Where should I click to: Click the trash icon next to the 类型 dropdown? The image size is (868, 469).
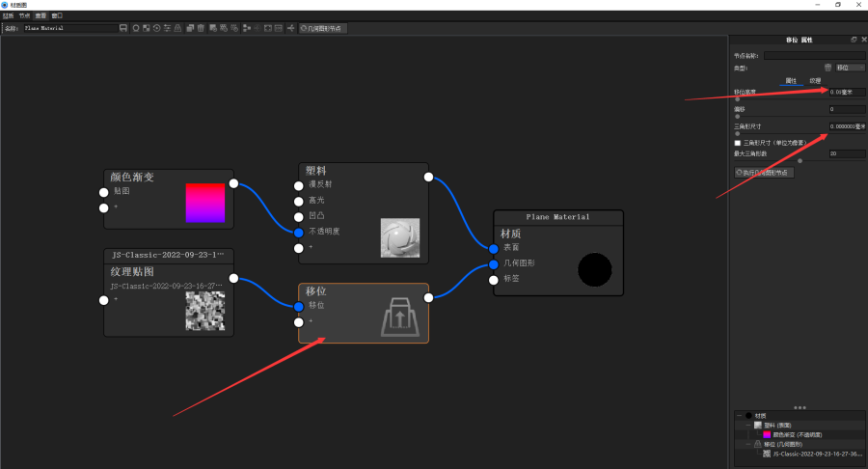click(x=827, y=68)
